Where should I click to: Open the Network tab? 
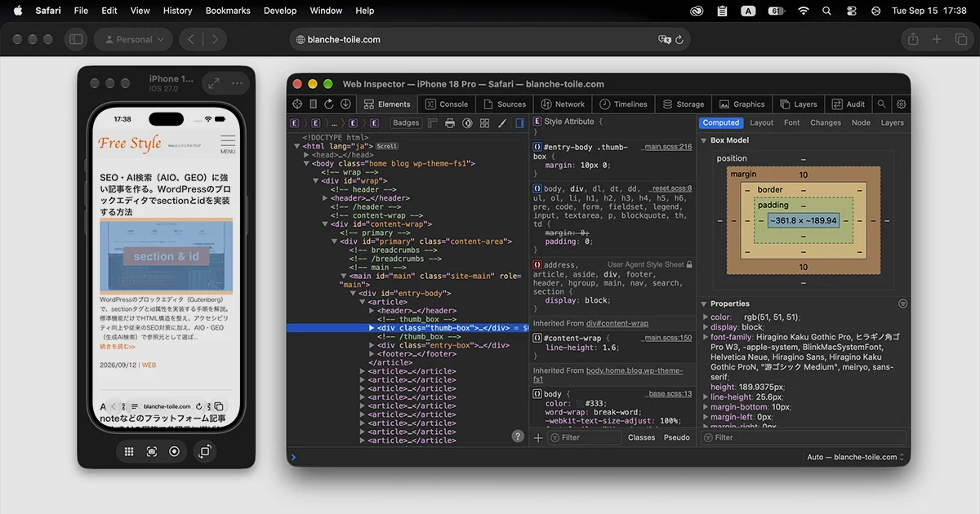click(x=563, y=104)
